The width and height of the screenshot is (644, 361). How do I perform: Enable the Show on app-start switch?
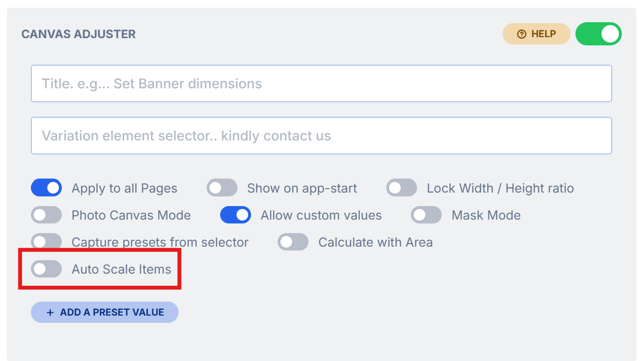tap(222, 188)
